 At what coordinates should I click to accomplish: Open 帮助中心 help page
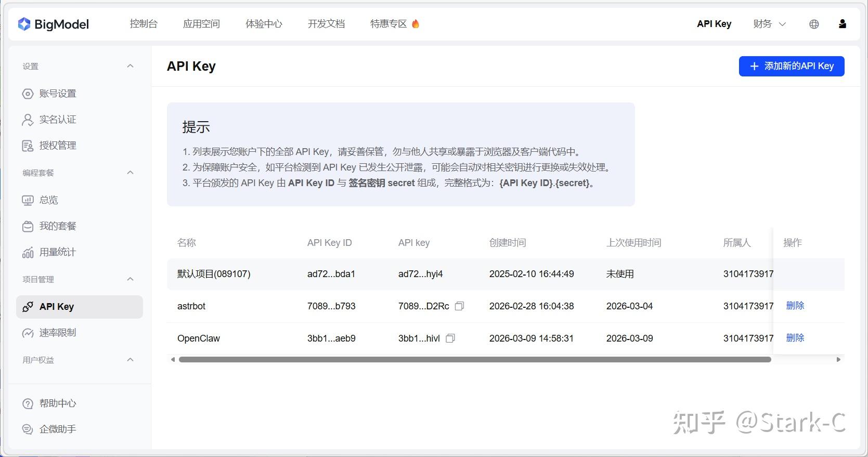(57, 403)
